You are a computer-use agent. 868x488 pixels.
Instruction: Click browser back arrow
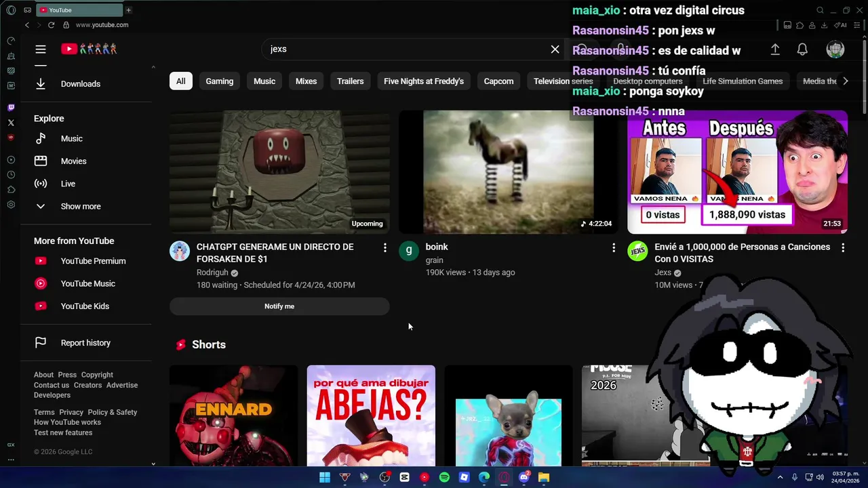click(x=27, y=25)
